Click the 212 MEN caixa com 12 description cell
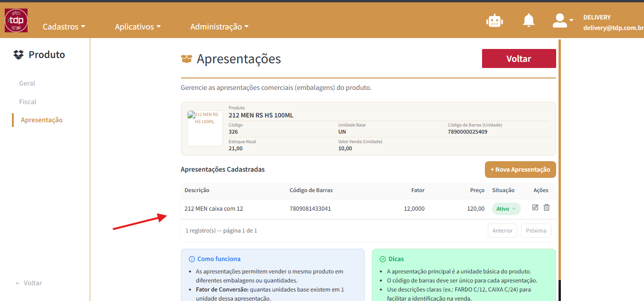 coord(214,209)
